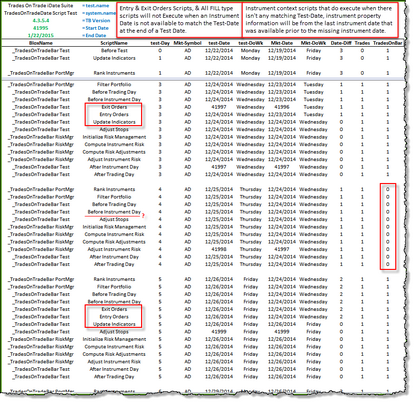Select Date-Diff 3 in the Before Test row
This screenshot has width=415, height=403.
pyautogui.click(x=341, y=50)
